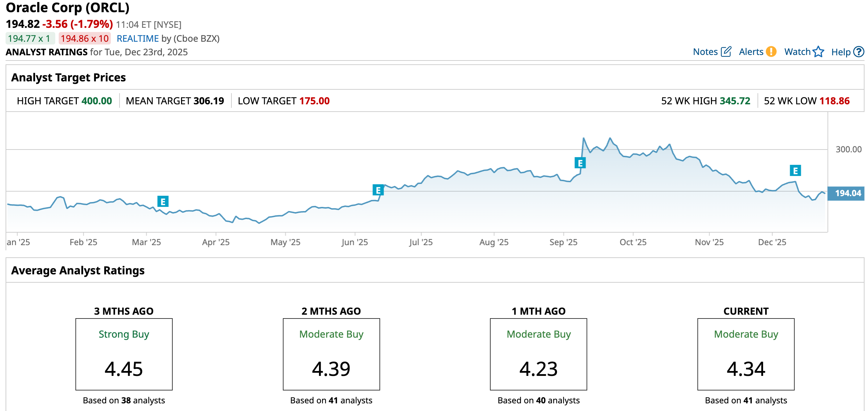The height and width of the screenshot is (411, 868).
Task: Click the December earnings E marker
Action: [x=795, y=170]
